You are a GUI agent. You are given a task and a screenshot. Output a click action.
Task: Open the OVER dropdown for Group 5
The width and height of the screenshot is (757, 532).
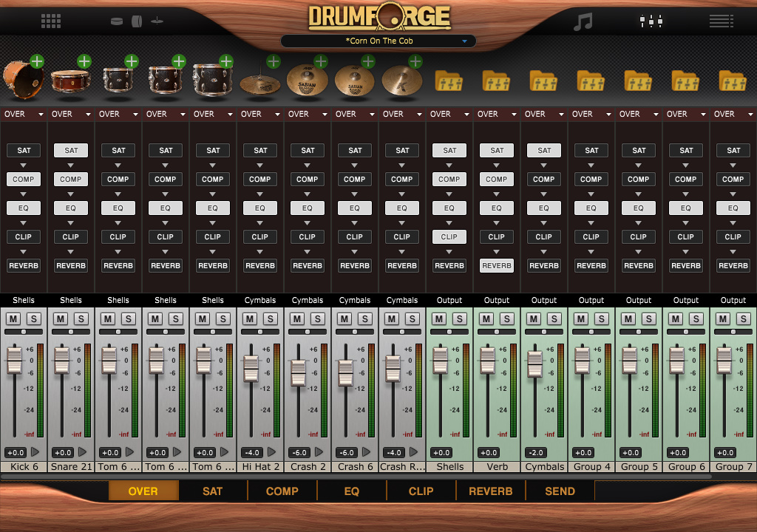coord(639,115)
